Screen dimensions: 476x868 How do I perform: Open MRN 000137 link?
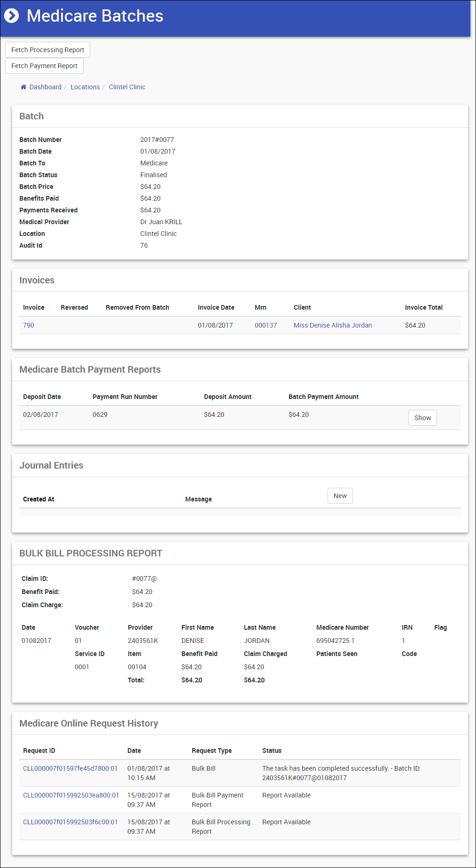265,325
